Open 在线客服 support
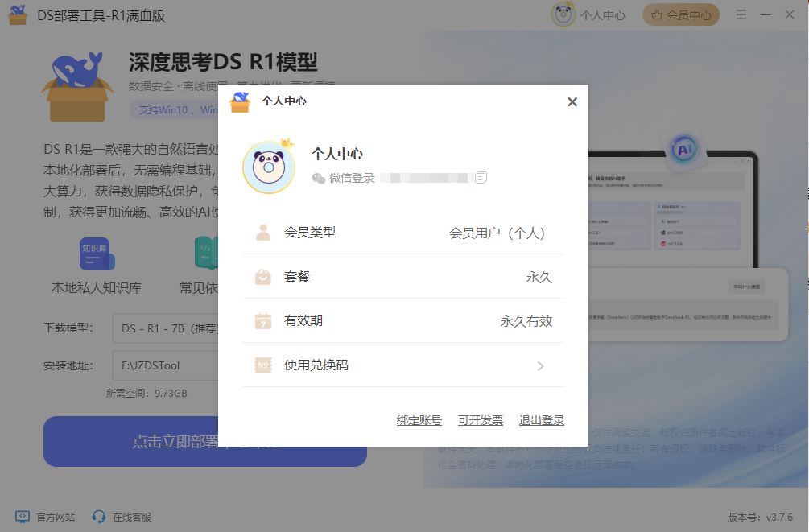809x532 pixels. [131, 517]
